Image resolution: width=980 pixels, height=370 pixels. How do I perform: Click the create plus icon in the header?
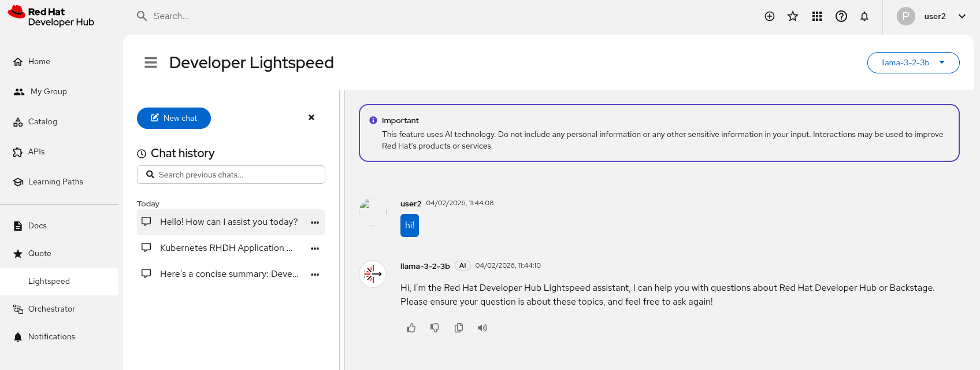pyautogui.click(x=770, y=16)
